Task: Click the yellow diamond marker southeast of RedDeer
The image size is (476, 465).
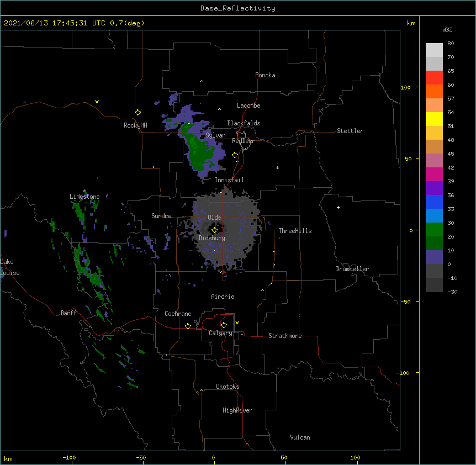Action: click(235, 155)
